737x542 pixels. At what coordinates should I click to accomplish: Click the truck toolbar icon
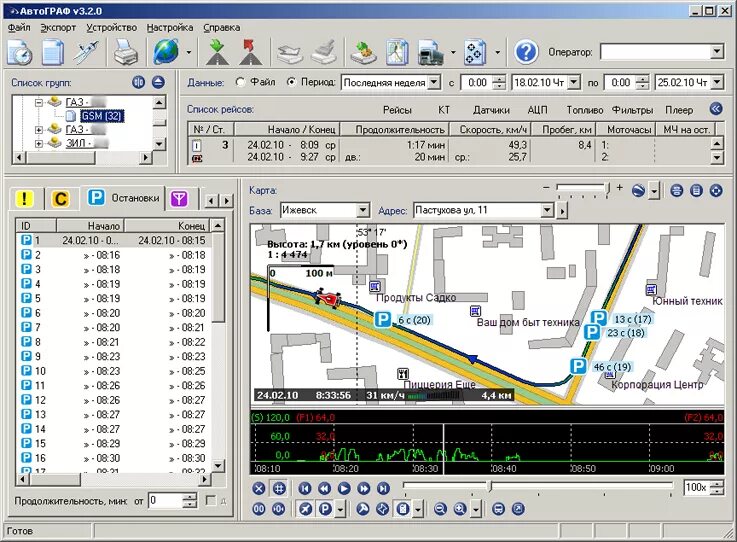click(431, 52)
